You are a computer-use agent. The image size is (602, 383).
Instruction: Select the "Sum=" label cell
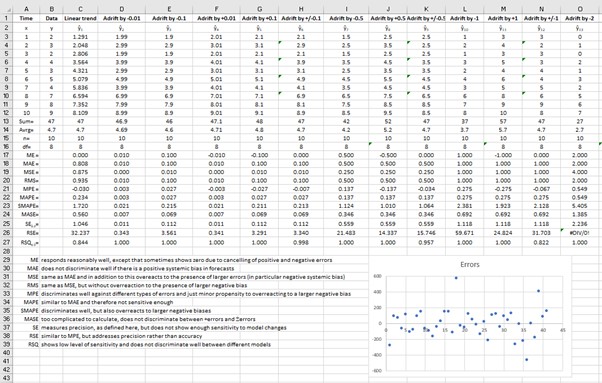(x=26, y=121)
